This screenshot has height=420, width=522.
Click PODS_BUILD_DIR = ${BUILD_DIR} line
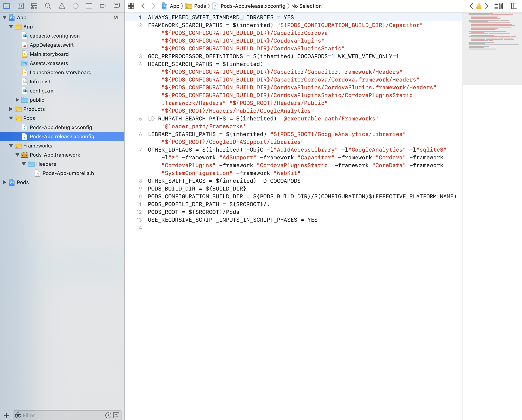click(x=197, y=189)
